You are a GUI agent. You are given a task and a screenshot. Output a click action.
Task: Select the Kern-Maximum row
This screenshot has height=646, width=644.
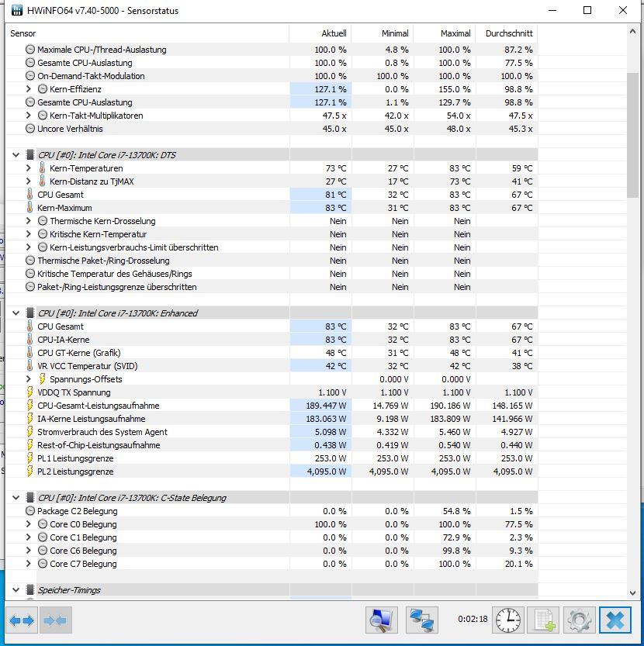(x=272, y=208)
